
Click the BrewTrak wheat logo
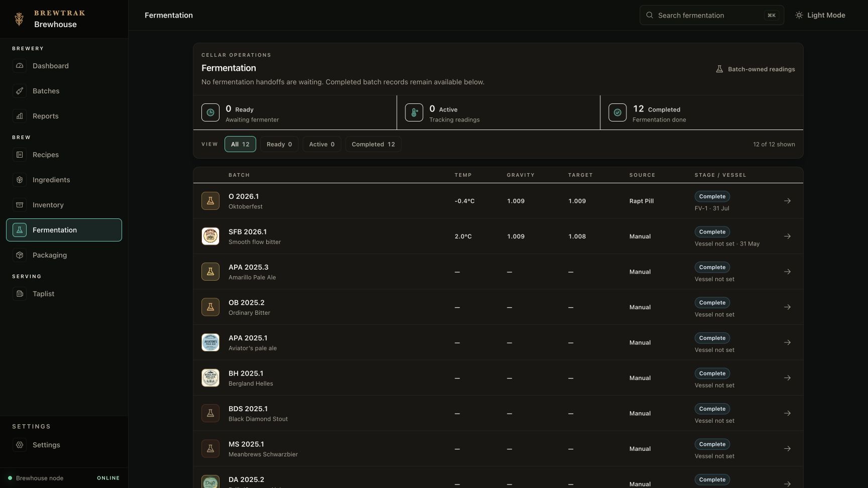pyautogui.click(x=19, y=19)
